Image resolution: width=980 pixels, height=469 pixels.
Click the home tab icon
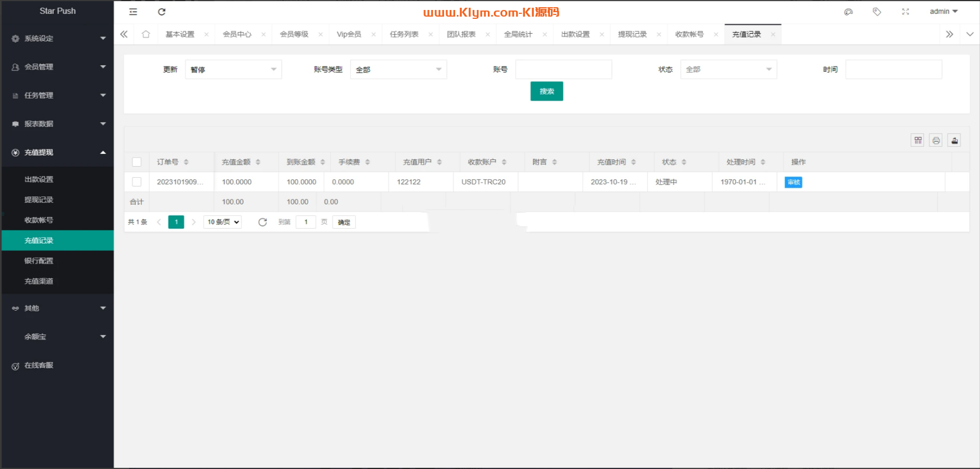(x=146, y=34)
